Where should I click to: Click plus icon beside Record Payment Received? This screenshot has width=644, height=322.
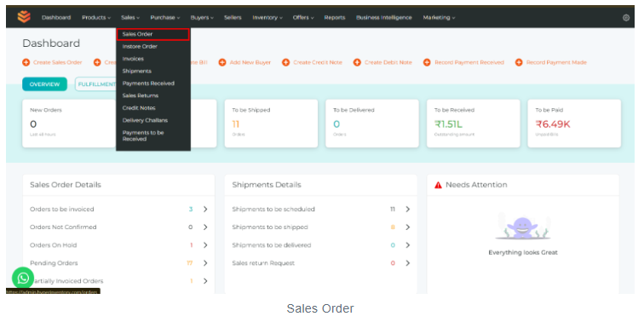[427, 62]
